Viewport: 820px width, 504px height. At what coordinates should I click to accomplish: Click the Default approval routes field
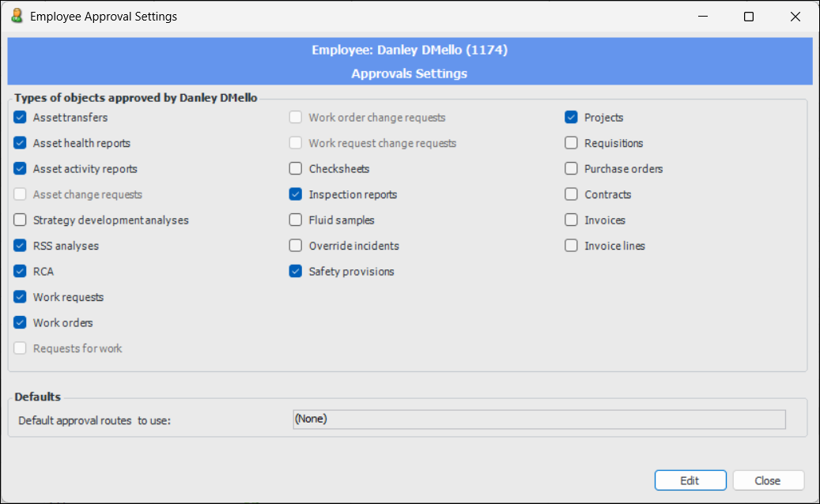[x=538, y=419]
